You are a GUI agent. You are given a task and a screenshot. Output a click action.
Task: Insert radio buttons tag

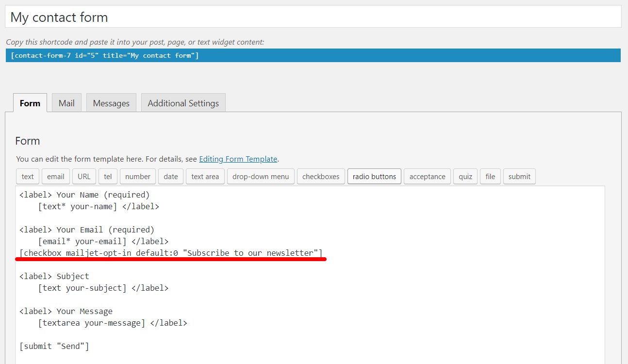coord(374,177)
